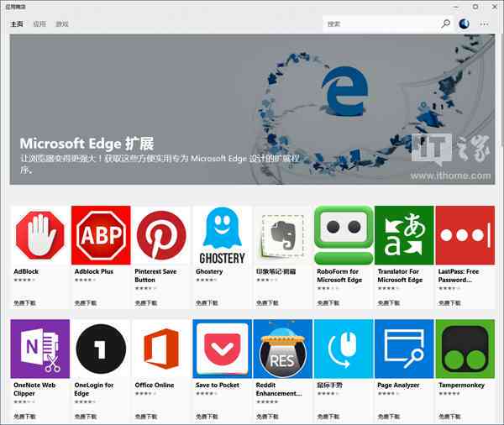
Task: Click OneNote Web Clipper title
Action: point(34,389)
